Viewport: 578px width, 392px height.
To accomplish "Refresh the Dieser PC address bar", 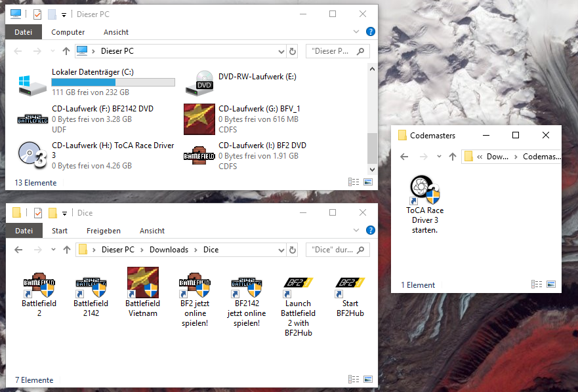I will [x=293, y=51].
